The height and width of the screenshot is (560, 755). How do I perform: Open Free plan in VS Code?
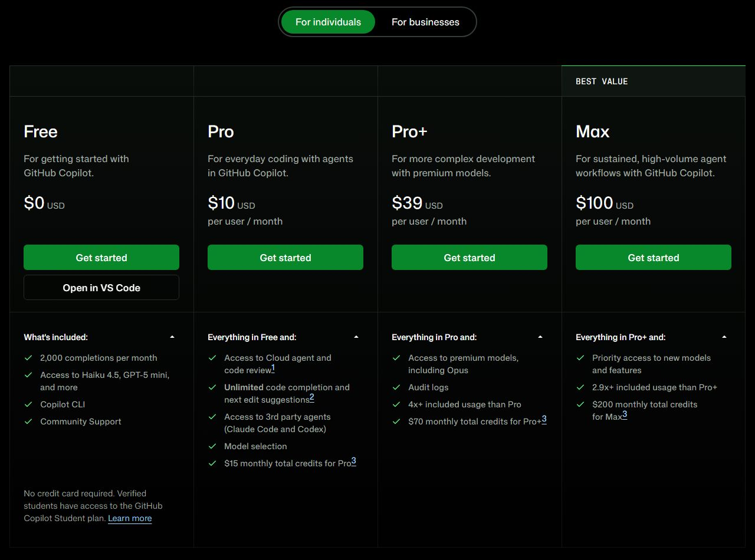(x=101, y=288)
